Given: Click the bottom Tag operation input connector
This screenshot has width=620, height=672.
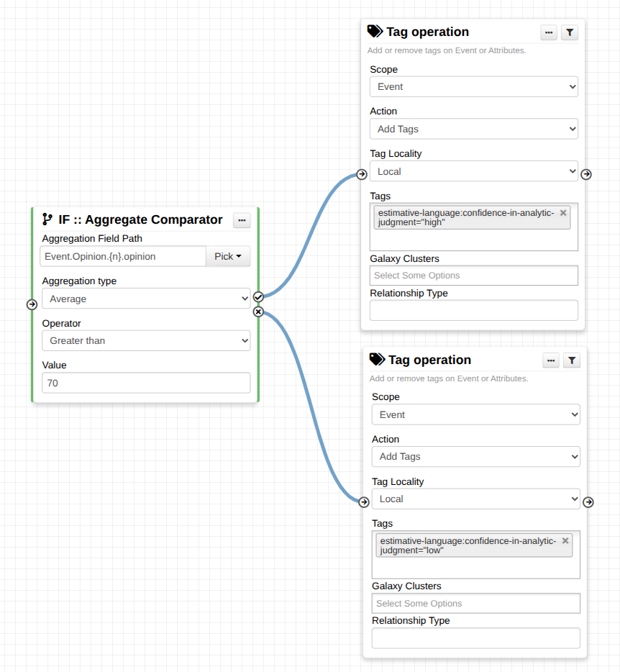Looking at the screenshot, I should coord(364,502).
